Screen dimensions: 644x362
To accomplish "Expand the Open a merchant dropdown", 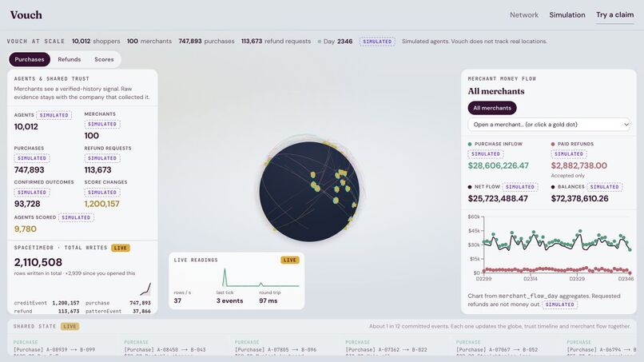I will tap(549, 125).
